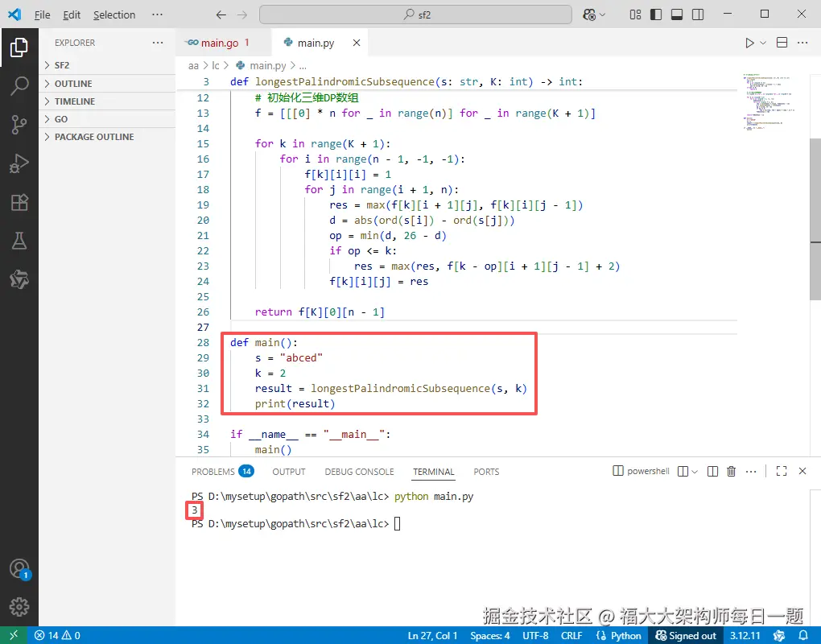The image size is (821, 644).
Task: Go back using navigation arrow
Action: point(221,14)
